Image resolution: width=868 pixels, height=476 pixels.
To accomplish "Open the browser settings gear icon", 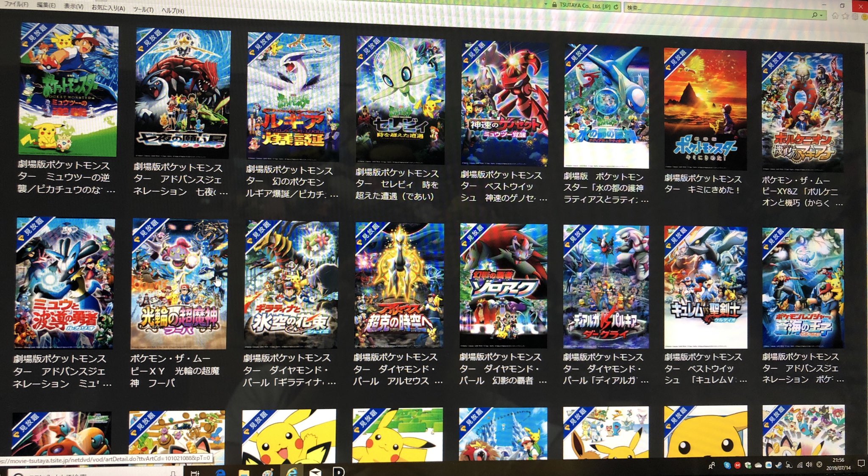I will [855, 17].
